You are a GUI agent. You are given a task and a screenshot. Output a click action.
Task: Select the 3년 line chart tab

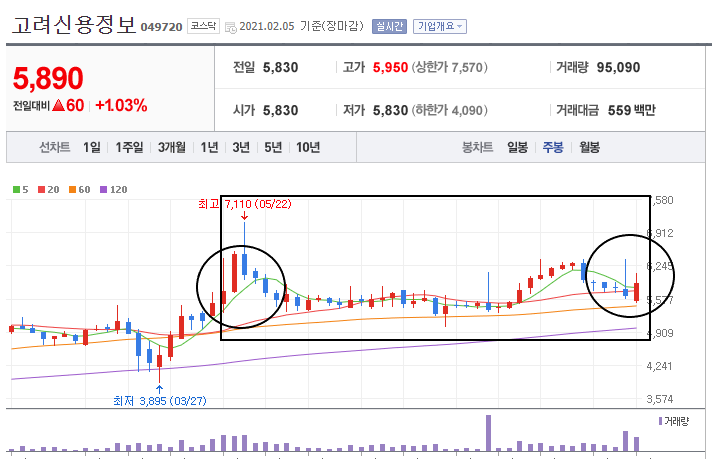pos(241,147)
